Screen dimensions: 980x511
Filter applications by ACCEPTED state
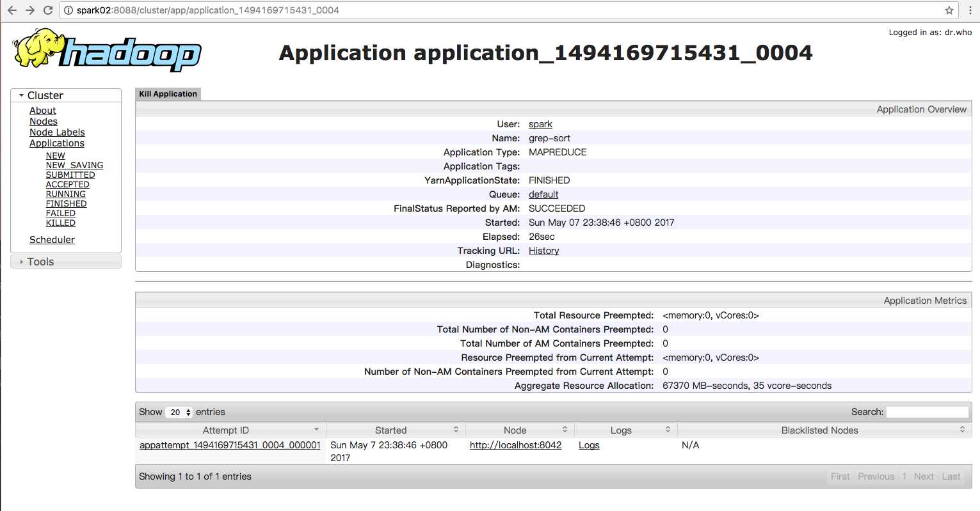[68, 184]
